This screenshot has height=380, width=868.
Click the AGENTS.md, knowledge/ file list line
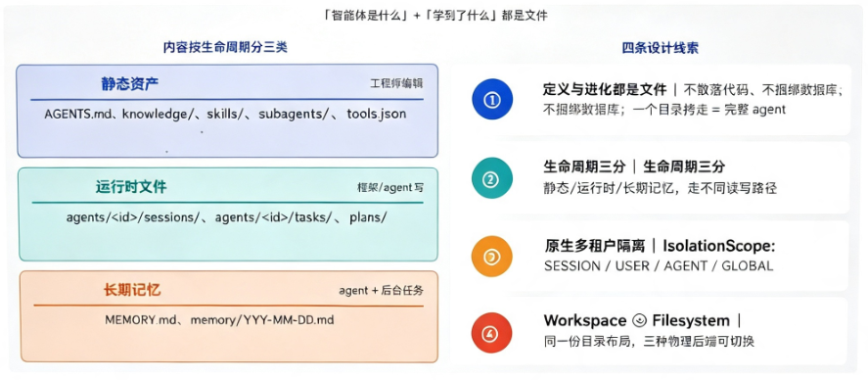pos(225,115)
